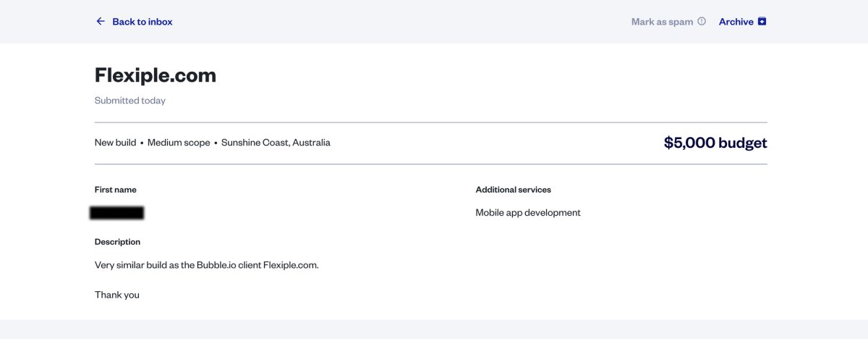Click the Archive button label
Image resolution: width=868 pixels, height=339 pixels.
point(736,22)
